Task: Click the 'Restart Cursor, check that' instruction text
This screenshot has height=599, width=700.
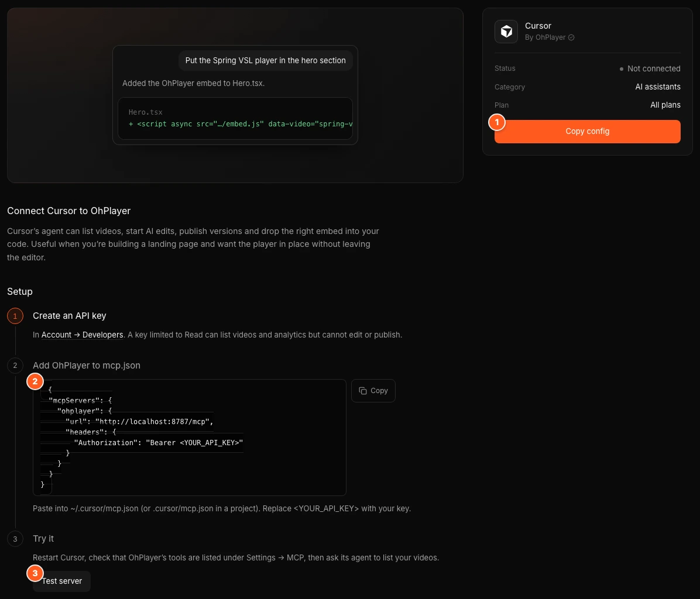Action: pos(236,557)
